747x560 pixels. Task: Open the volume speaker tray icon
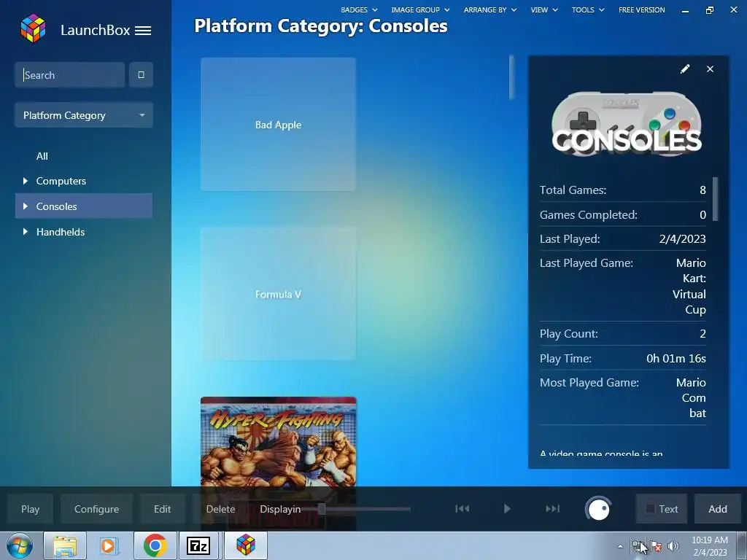pyautogui.click(x=673, y=546)
